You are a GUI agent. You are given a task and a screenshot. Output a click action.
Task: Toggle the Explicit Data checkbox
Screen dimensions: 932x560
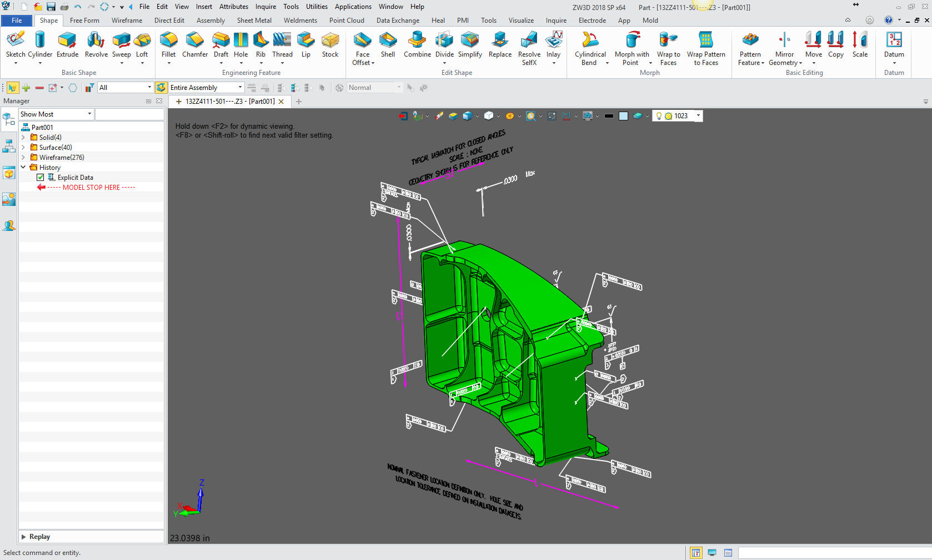pos(41,178)
